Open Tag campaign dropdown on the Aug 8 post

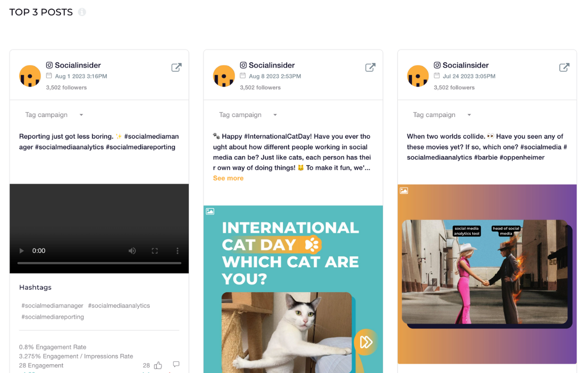click(x=248, y=115)
